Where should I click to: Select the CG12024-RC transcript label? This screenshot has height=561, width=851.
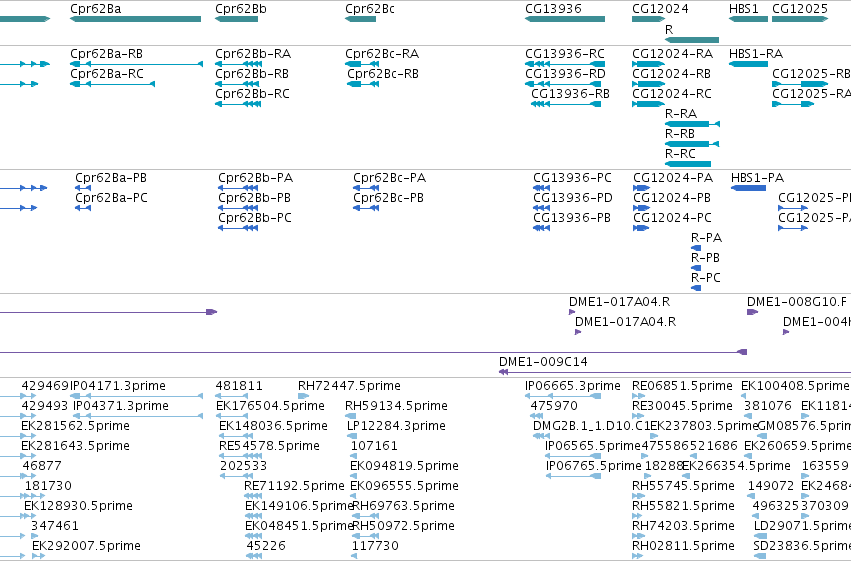(x=672, y=94)
